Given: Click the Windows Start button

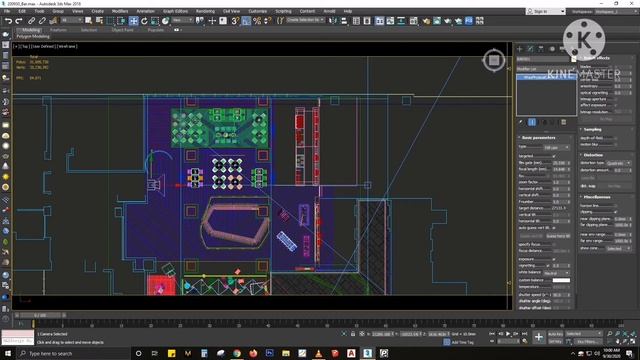Looking at the screenshot, I should click(8, 353).
